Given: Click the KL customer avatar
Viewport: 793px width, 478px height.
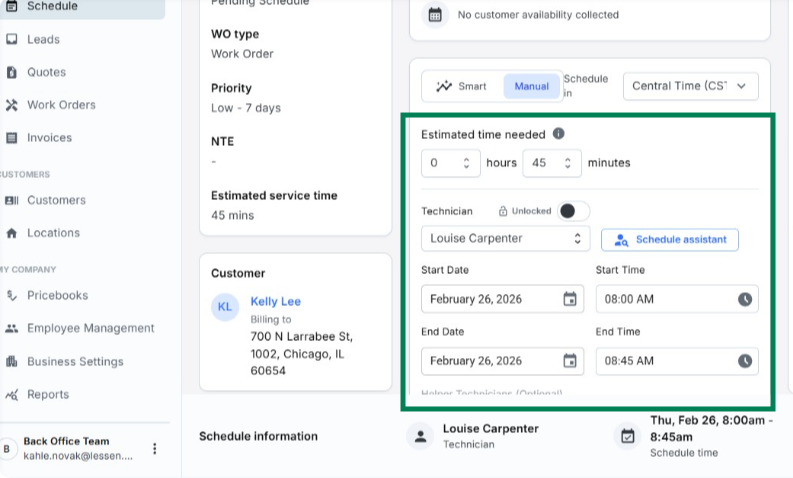Looking at the screenshot, I should (x=225, y=308).
